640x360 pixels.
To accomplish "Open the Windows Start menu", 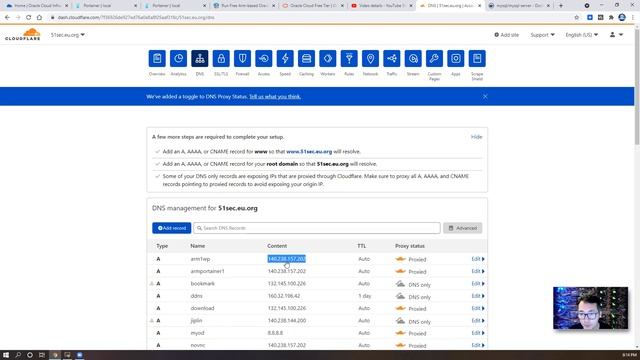I will pos(6,355).
